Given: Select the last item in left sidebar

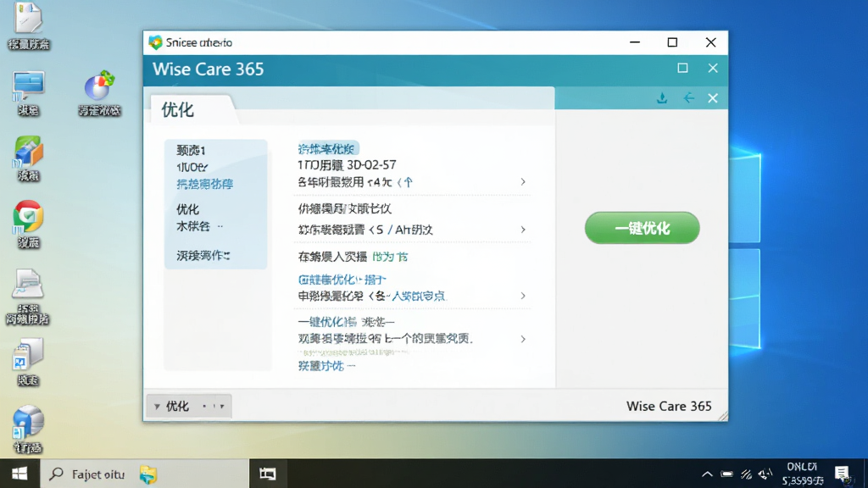Looking at the screenshot, I should tap(203, 256).
